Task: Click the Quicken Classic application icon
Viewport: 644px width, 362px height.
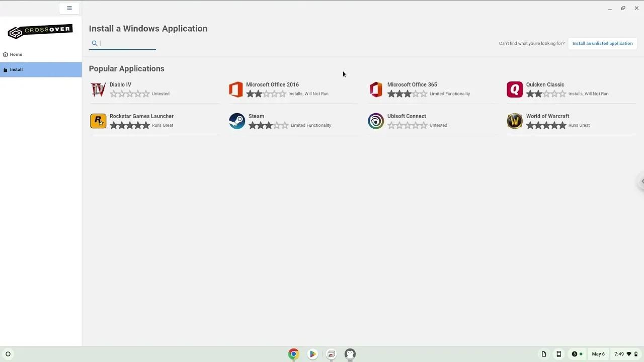Action: click(514, 89)
